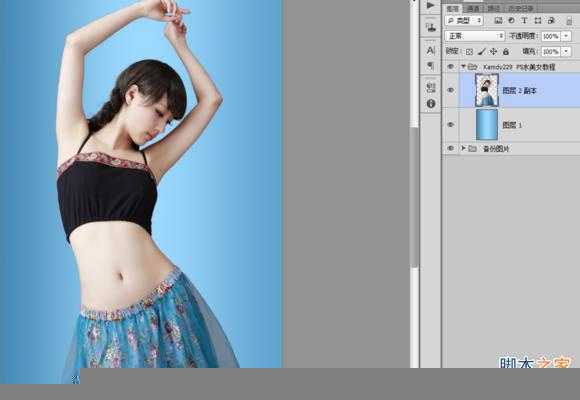Open the layer filter type (类型) dropdown
The width and height of the screenshot is (580, 400).
point(464,20)
